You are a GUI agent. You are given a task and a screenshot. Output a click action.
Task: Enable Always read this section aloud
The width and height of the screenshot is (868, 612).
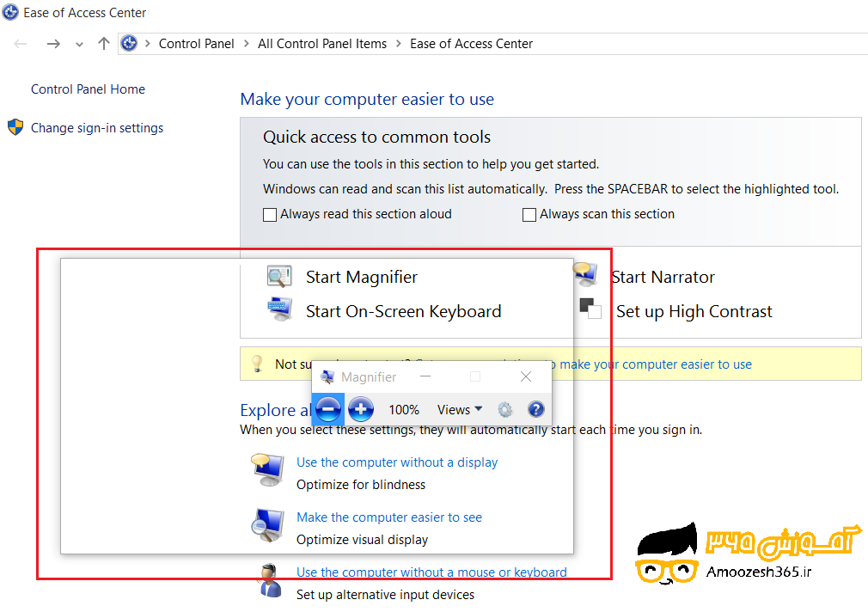(270, 214)
